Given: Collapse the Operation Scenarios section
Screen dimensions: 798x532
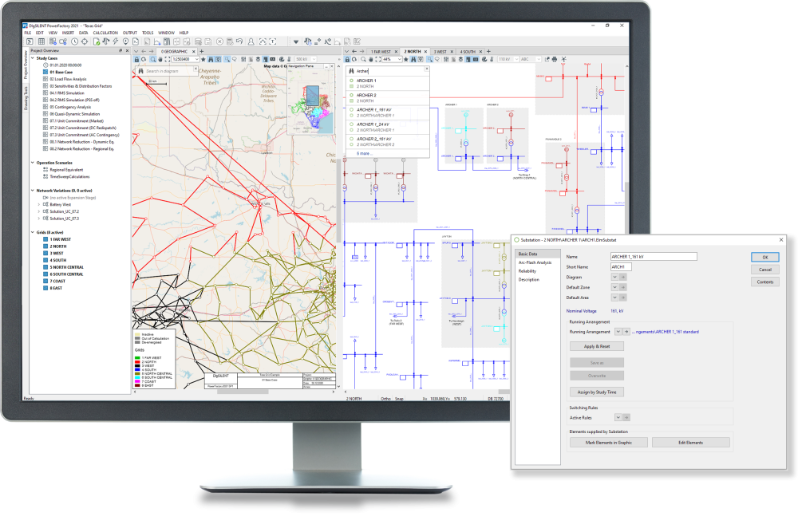Looking at the screenshot, I should pyautogui.click(x=33, y=163).
